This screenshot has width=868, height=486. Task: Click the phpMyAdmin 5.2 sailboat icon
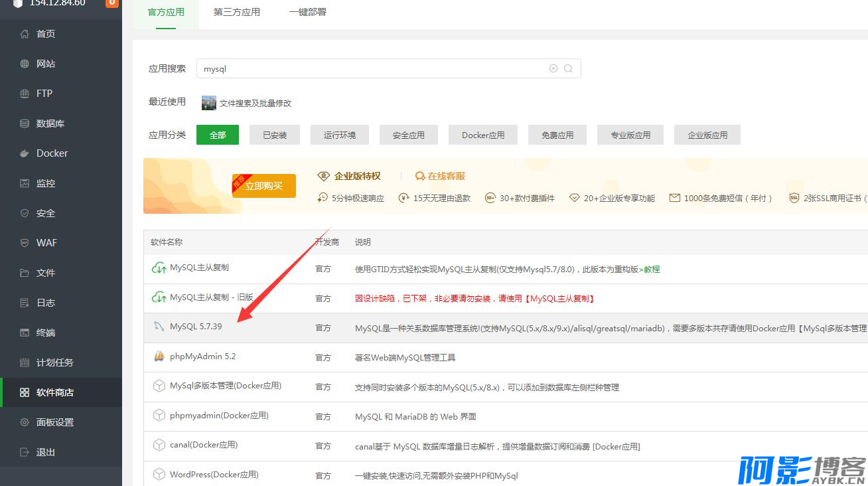159,357
